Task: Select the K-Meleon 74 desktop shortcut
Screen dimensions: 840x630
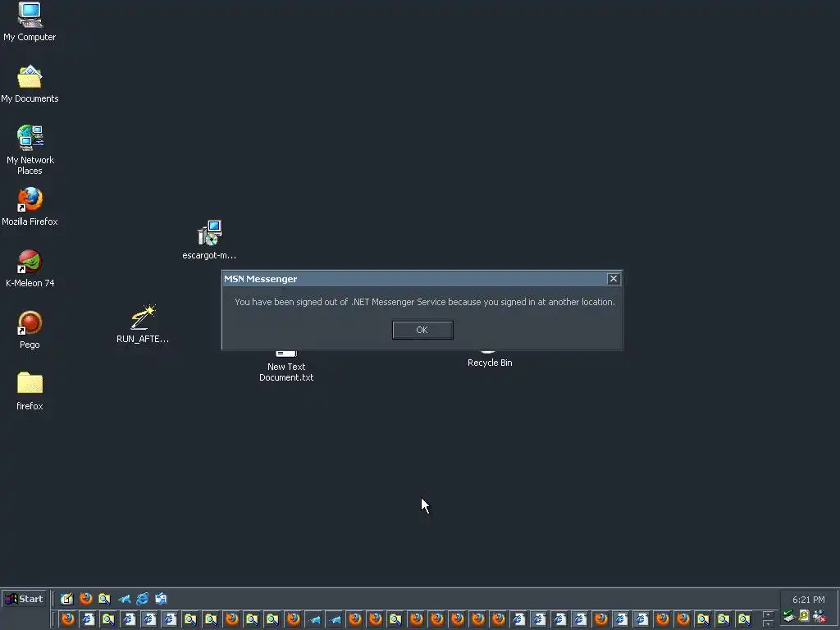Action: coord(30,268)
